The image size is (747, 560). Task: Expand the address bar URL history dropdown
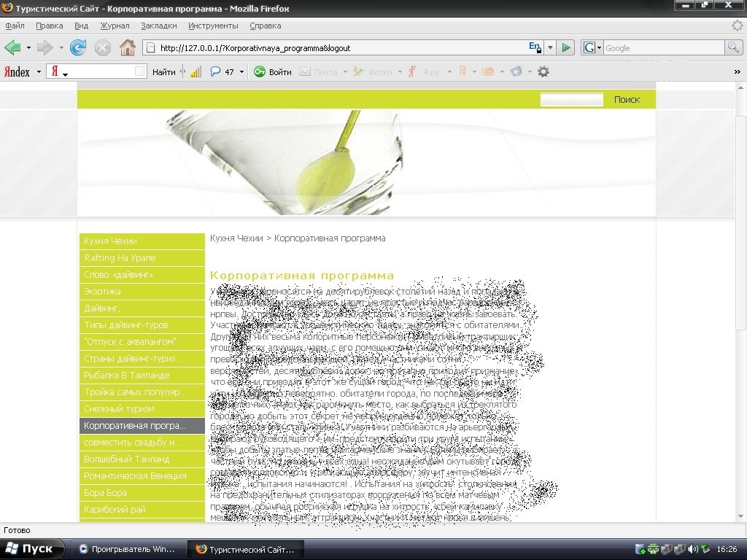coord(550,47)
